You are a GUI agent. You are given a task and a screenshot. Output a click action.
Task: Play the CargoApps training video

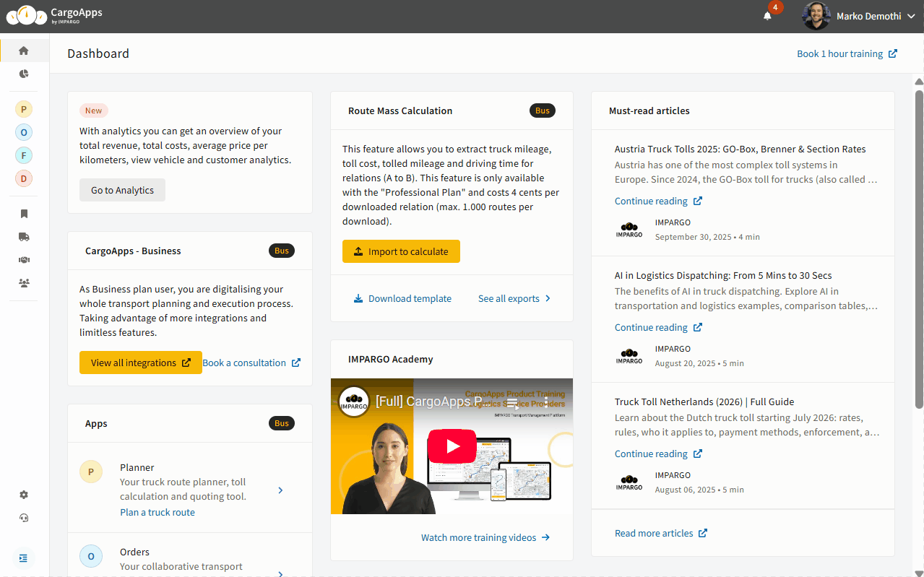452,446
